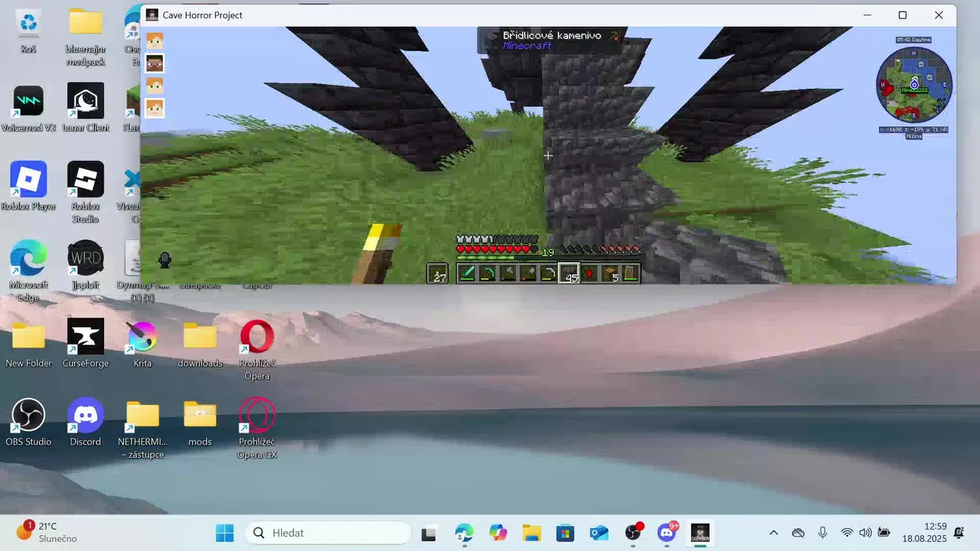Select the last hotbar slot with door item
Screen dimensions: 980x551
(x=629, y=273)
